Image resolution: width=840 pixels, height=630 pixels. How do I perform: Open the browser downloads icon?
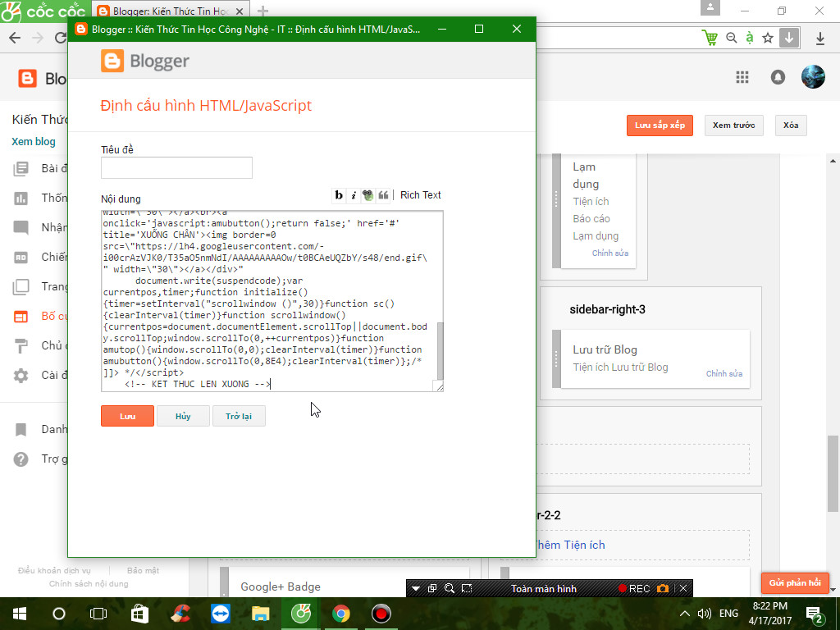pos(820,38)
